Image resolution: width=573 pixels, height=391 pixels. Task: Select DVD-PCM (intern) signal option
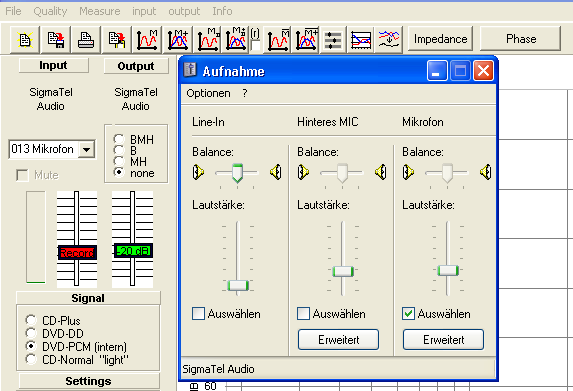click(x=31, y=346)
